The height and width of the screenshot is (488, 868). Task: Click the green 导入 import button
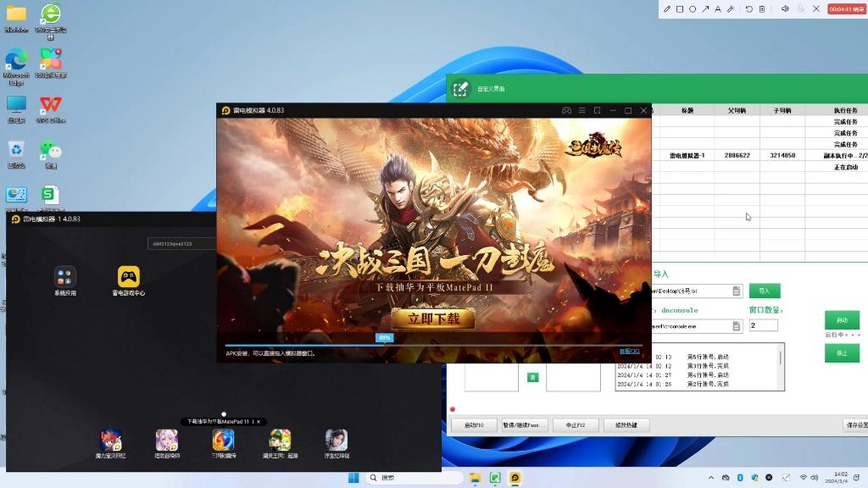coord(765,291)
